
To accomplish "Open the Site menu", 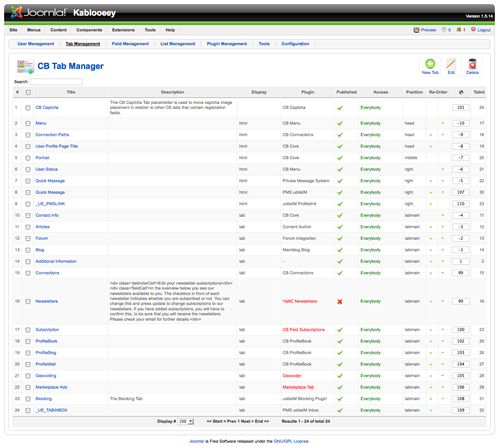I will pos(13,30).
